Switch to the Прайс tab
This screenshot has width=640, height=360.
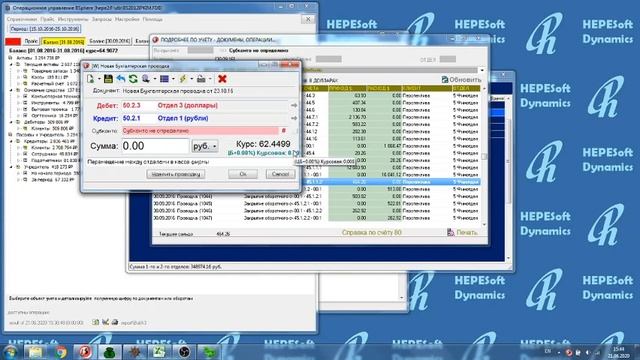[31, 41]
